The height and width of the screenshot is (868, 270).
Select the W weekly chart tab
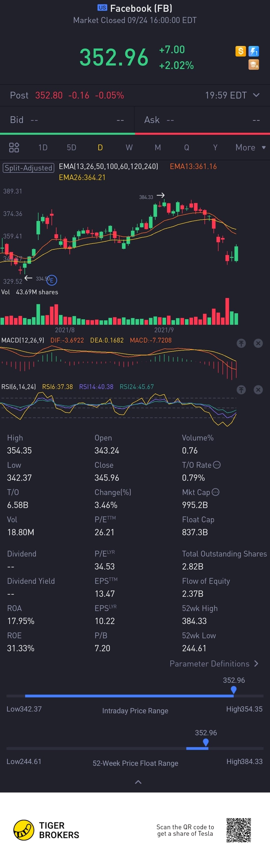click(129, 147)
